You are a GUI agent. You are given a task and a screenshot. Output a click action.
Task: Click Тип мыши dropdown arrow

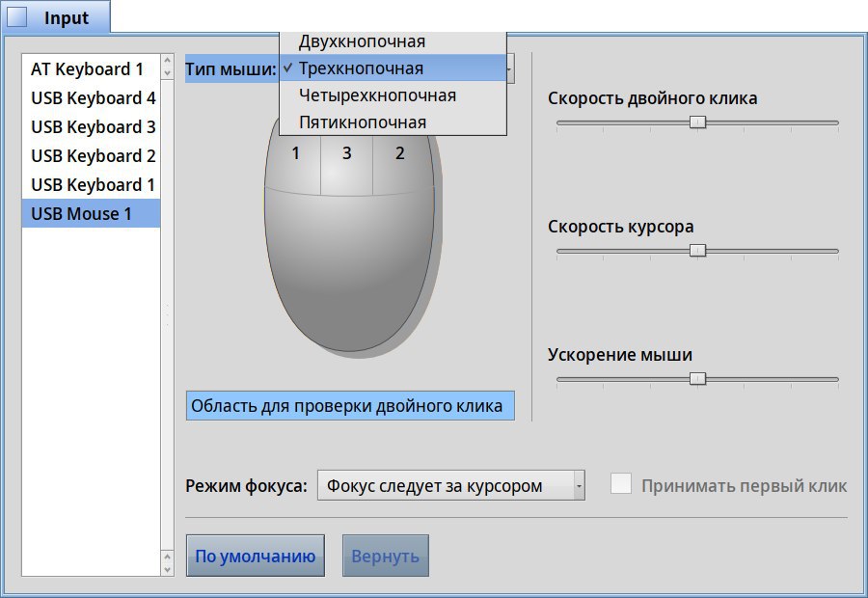(510, 68)
